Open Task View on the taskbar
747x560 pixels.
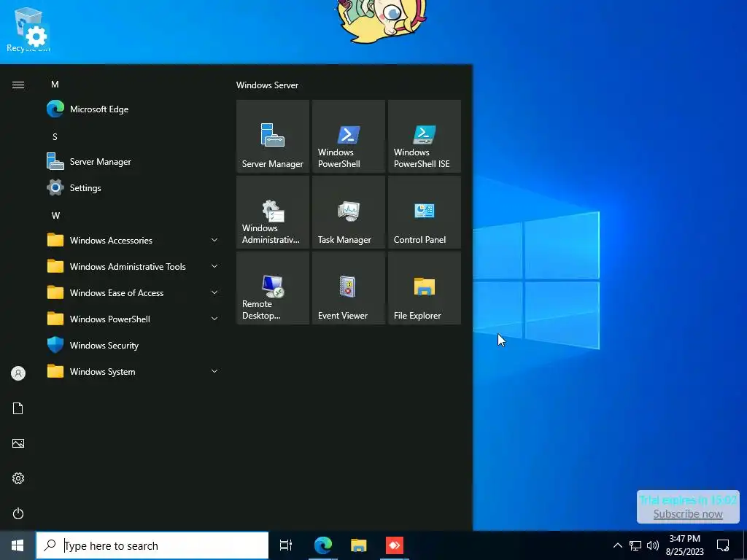(285, 545)
